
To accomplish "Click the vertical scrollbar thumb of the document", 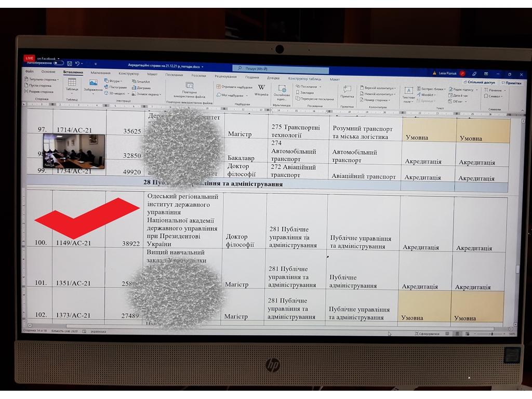I will pyautogui.click(x=517, y=269).
